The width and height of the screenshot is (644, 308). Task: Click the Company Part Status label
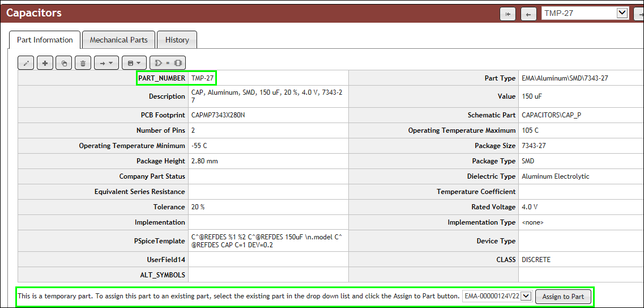point(152,176)
